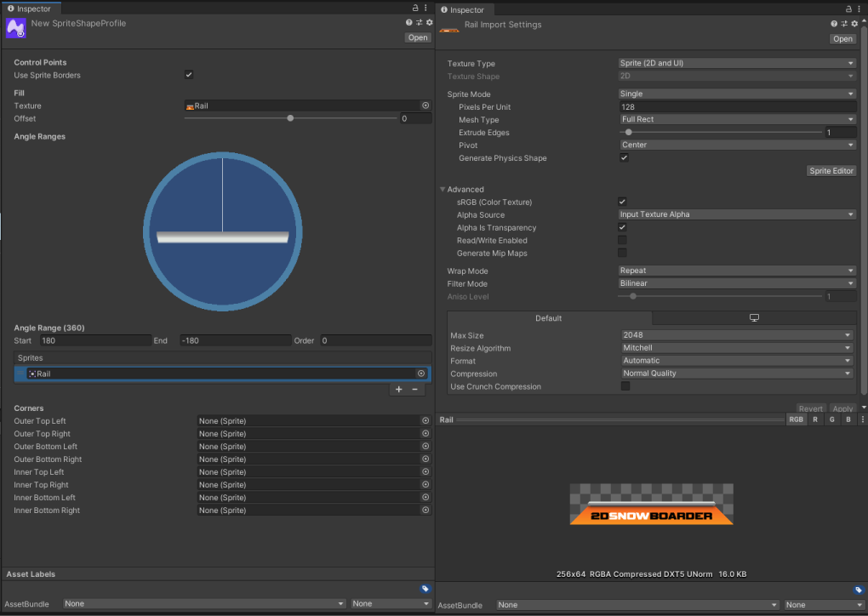
Task: Click asset label tag icon in right panel
Action: click(859, 590)
